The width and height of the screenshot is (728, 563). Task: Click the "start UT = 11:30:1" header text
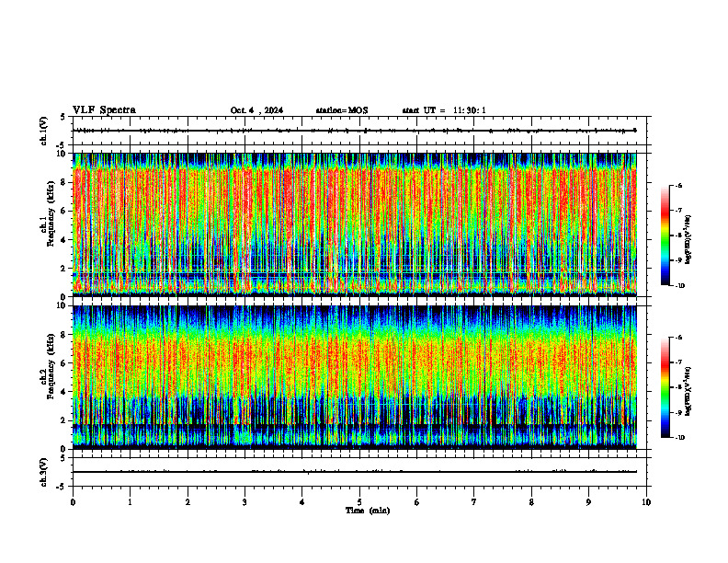click(x=444, y=110)
